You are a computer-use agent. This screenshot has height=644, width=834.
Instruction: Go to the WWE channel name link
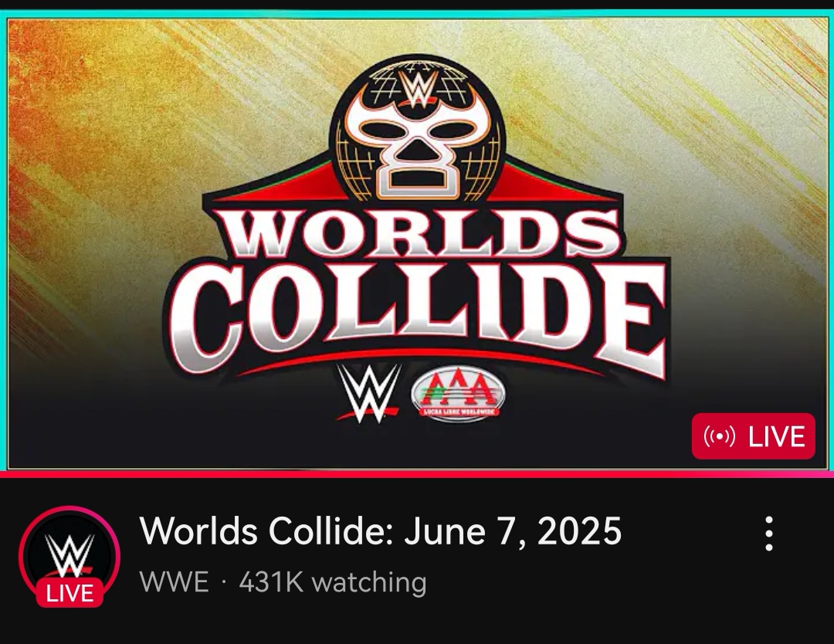pos(174,581)
